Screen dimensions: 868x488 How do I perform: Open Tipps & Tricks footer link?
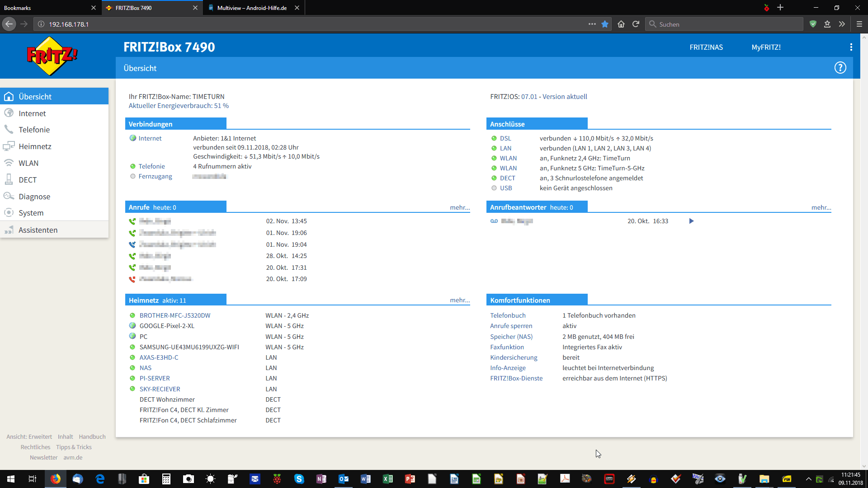pyautogui.click(x=74, y=447)
